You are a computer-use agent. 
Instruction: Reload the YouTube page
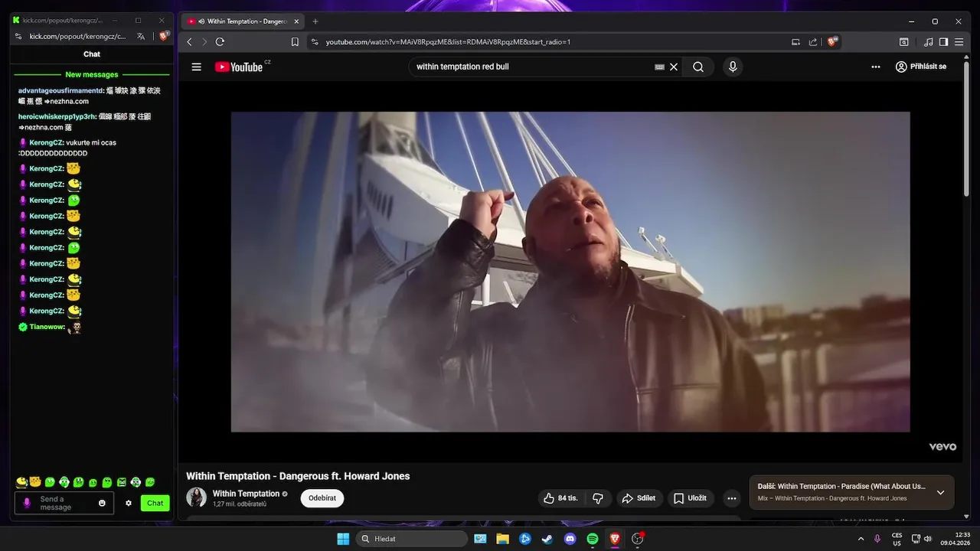point(220,42)
